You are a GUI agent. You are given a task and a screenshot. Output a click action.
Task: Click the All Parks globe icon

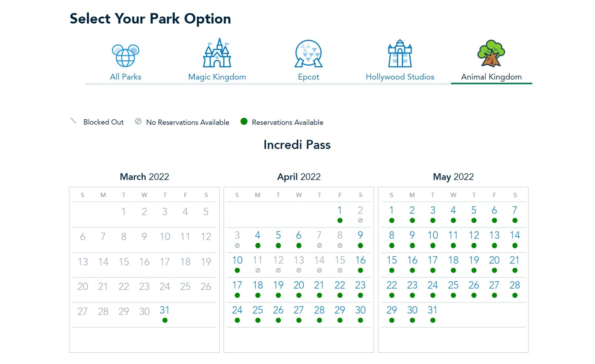125,56
